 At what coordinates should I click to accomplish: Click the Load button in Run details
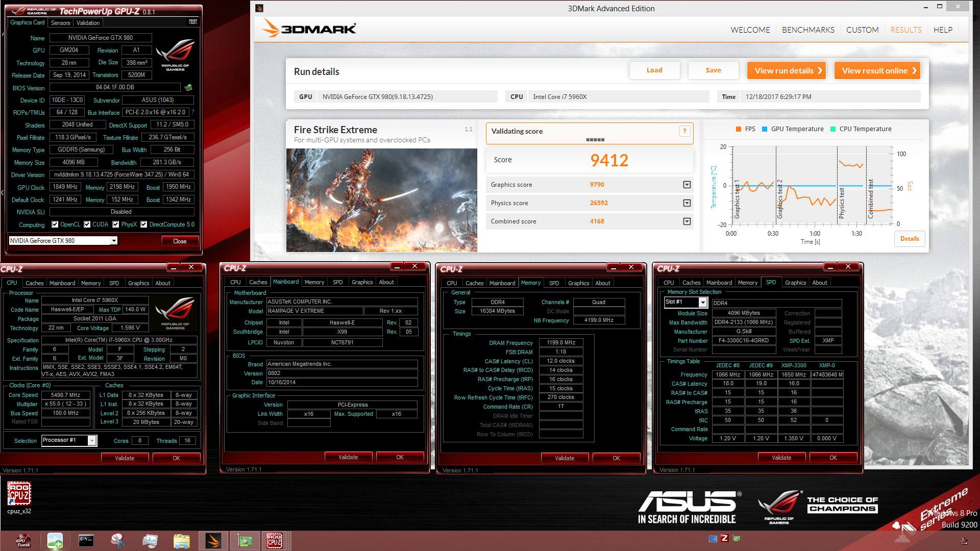pos(654,70)
